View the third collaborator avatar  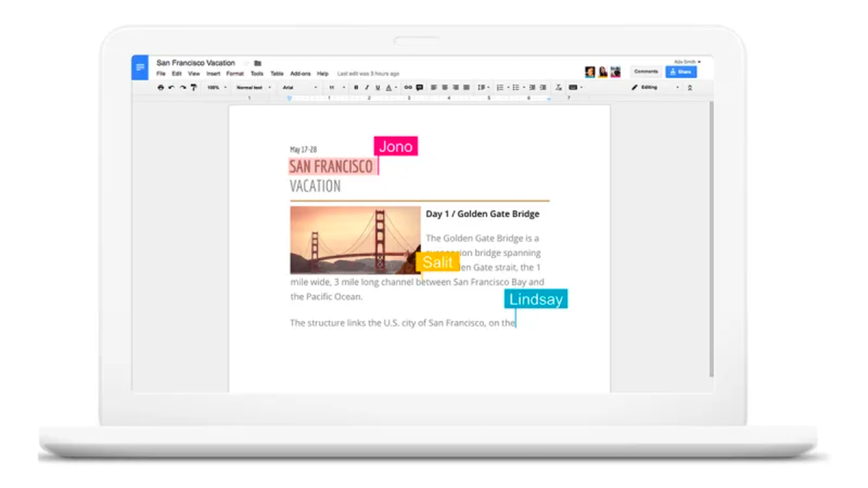pyautogui.click(x=616, y=72)
